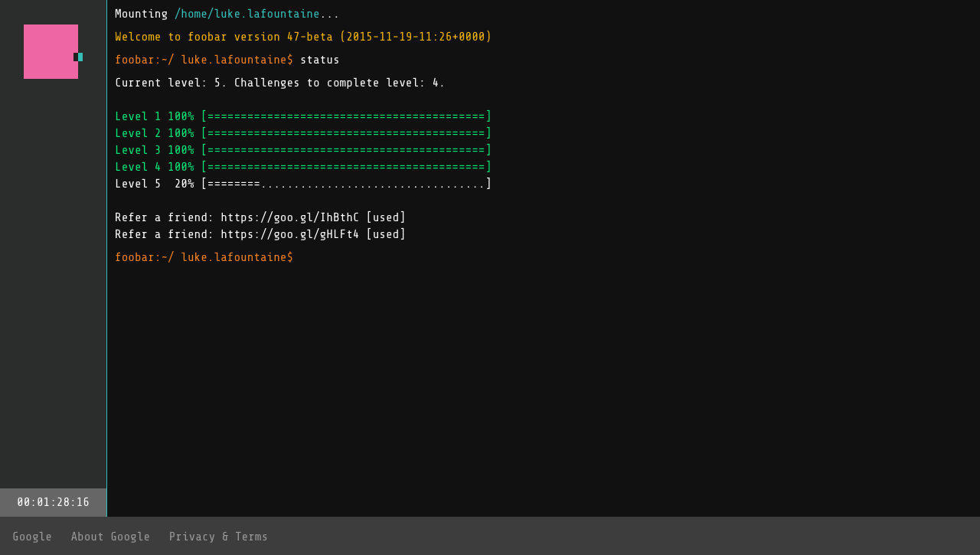
Task: Click the goo.gl/IhBthC referral URL
Action: [x=289, y=217]
